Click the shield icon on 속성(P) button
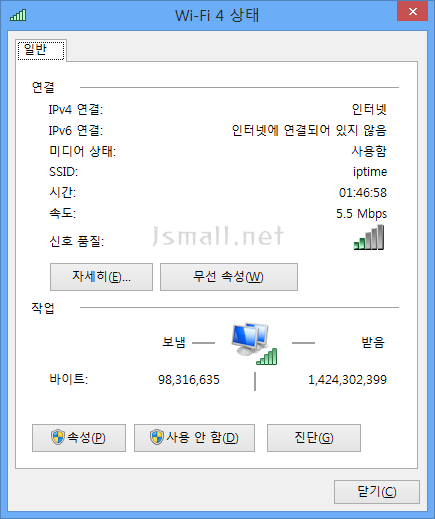Screen dimensions: 435x519 click(x=58, y=437)
